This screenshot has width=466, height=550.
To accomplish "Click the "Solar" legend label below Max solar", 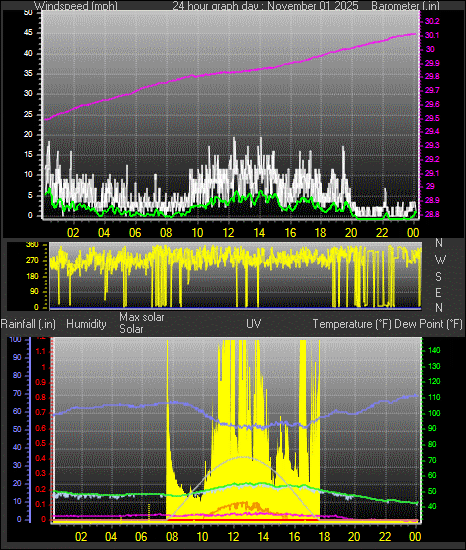I will point(131,329).
